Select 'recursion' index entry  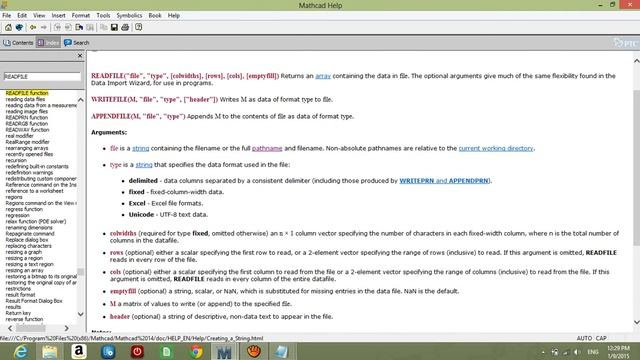click(x=16, y=160)
